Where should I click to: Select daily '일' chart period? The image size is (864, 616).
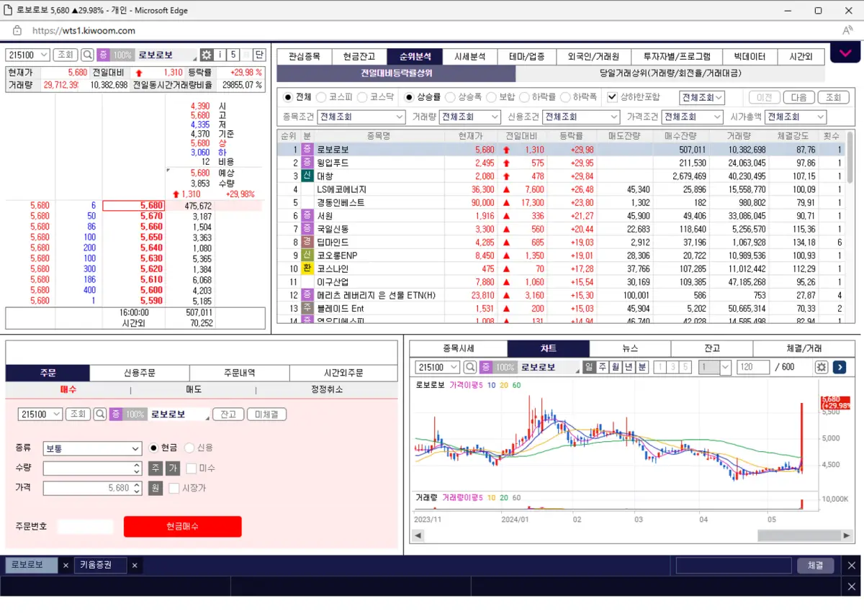coord(589,367)
